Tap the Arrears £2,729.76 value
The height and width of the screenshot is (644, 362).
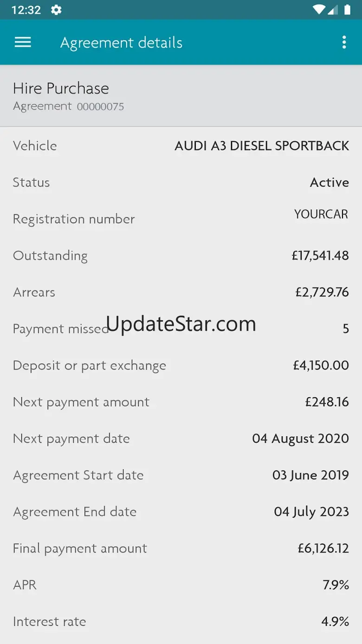(x=322, y=292)
